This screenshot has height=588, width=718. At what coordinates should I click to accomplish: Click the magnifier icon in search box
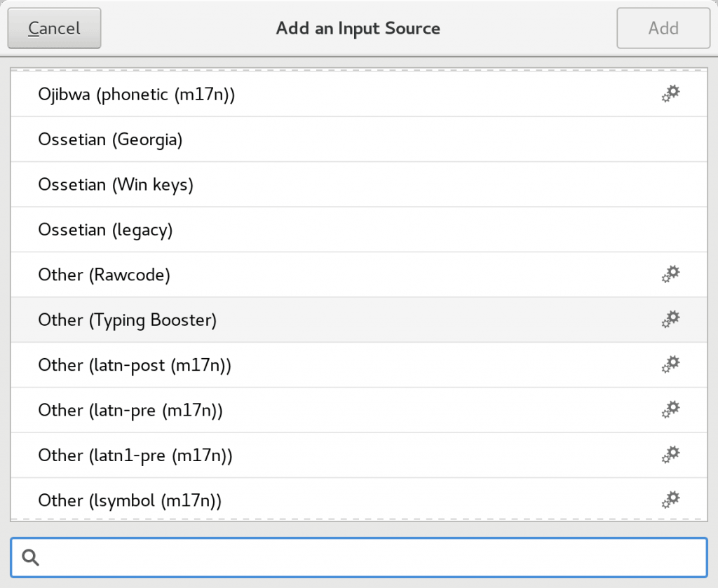click(x=30, y=557)
